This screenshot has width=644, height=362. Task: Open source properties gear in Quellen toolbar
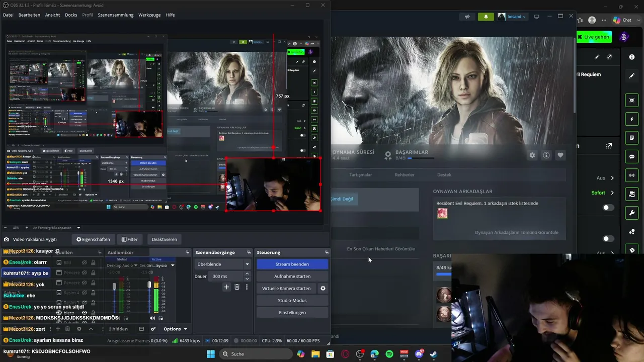(x=79, y=329)
